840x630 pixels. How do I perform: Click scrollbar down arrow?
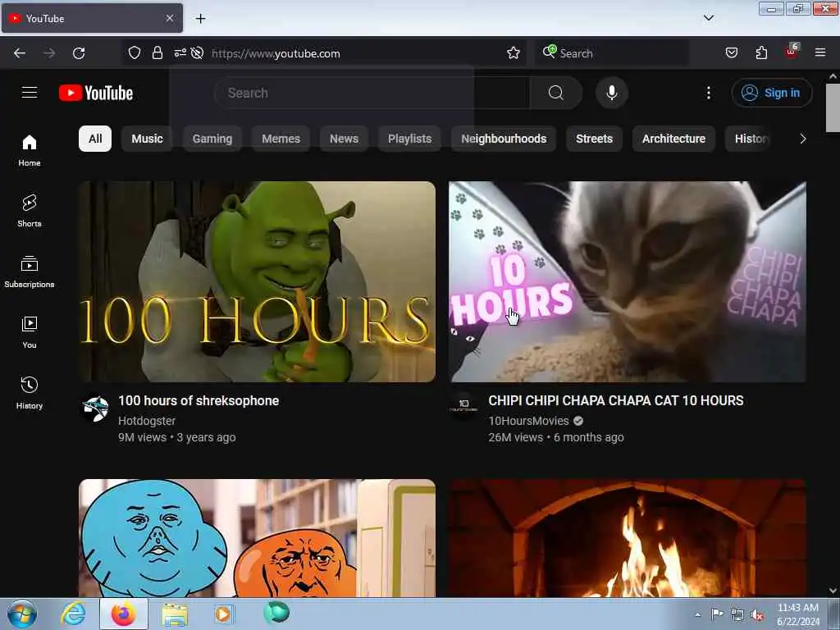coord(833,591)
